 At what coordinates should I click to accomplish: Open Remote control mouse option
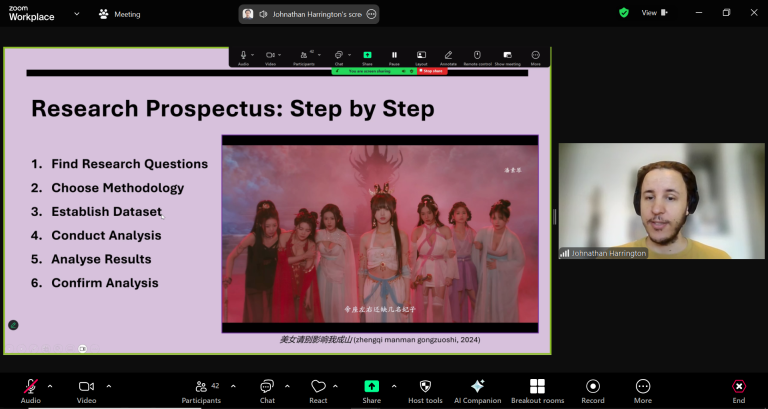pos(478,57)
